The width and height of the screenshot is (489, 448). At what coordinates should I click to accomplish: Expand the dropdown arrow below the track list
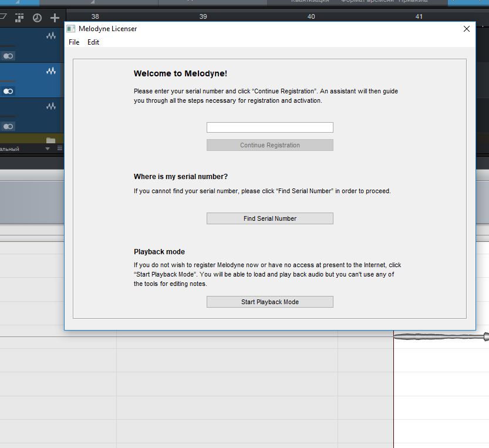click(x=48, y=149)
